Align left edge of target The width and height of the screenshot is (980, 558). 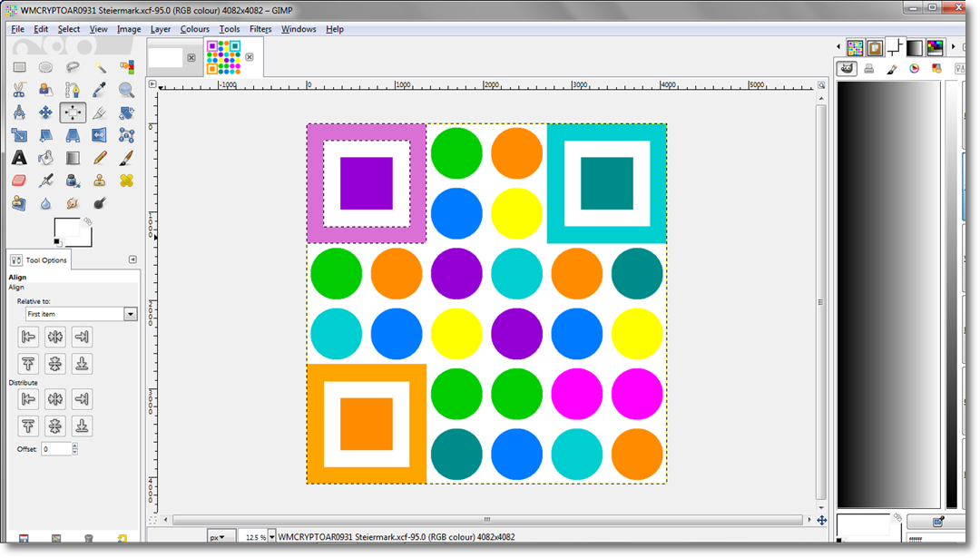coord(28,337)
